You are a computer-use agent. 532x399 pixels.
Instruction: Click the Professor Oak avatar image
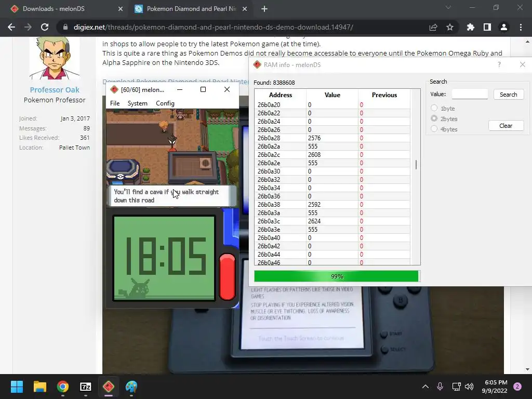55,58
